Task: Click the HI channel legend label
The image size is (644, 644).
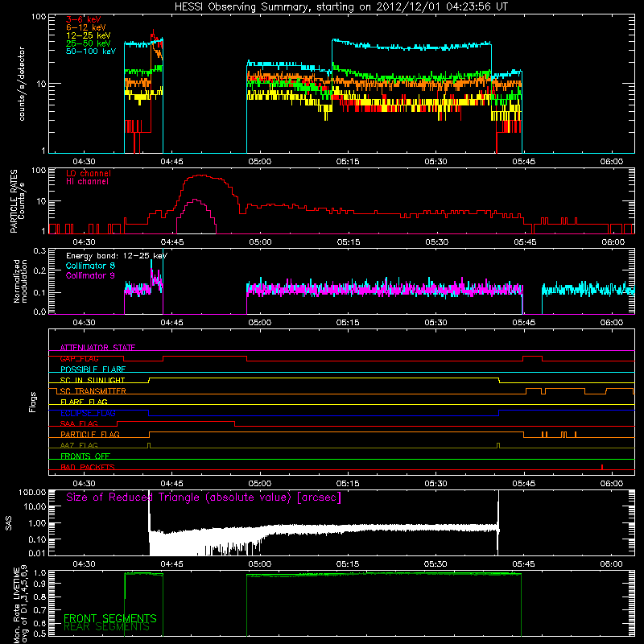Action: [87, 181]
